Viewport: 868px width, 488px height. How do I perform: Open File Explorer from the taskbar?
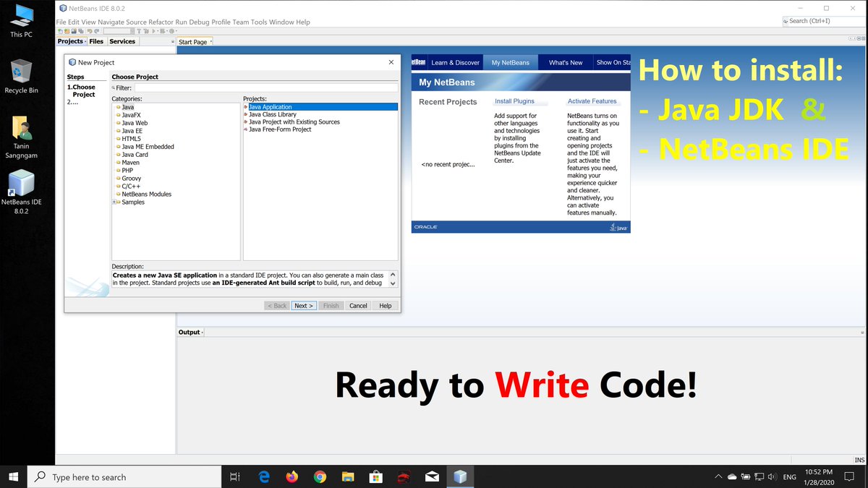tap(348, 476)
